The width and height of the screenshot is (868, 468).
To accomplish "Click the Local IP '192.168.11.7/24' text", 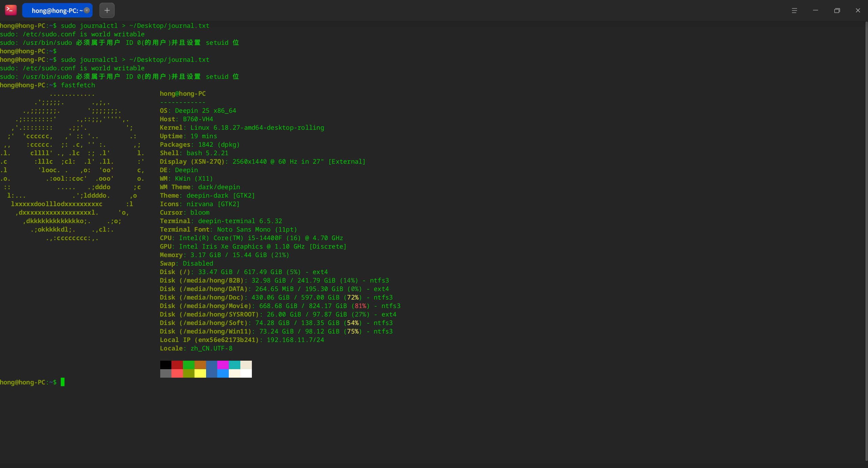I will pos(295,340).
